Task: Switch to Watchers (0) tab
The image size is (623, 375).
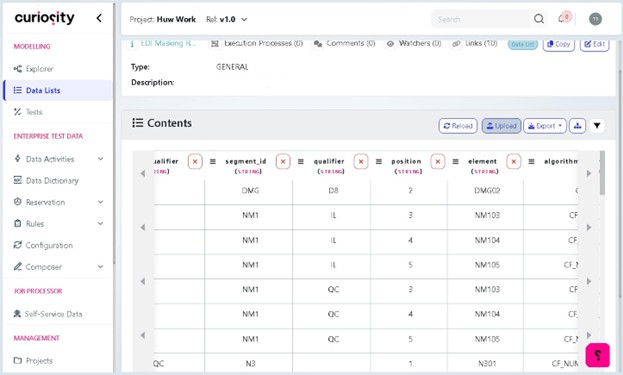Action: pos(414,43)
